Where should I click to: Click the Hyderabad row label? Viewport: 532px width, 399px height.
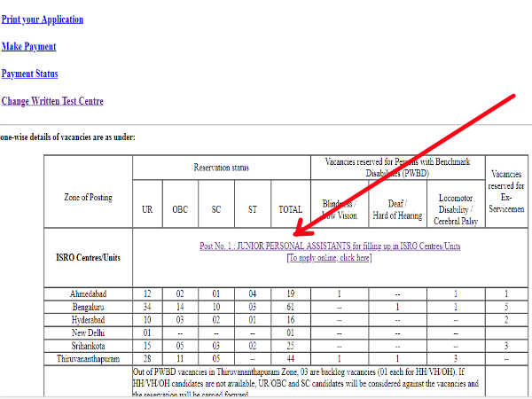(88, 320)
